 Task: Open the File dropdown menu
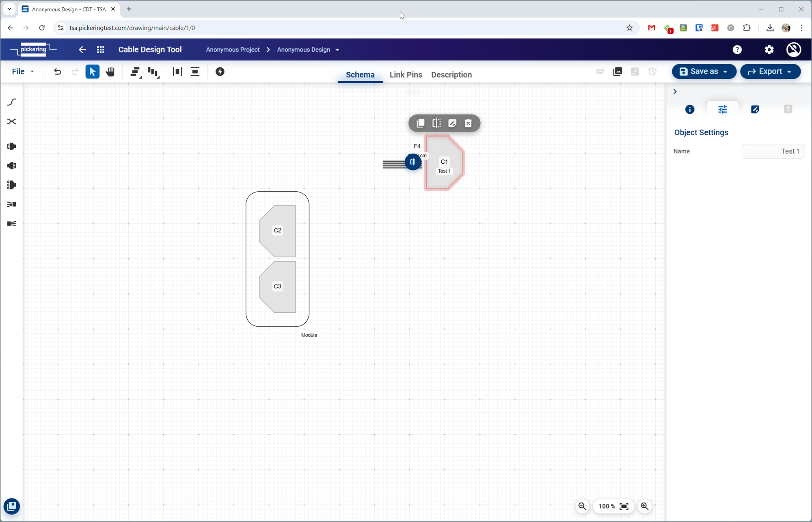pyautogui.click(x=23, y=71)
